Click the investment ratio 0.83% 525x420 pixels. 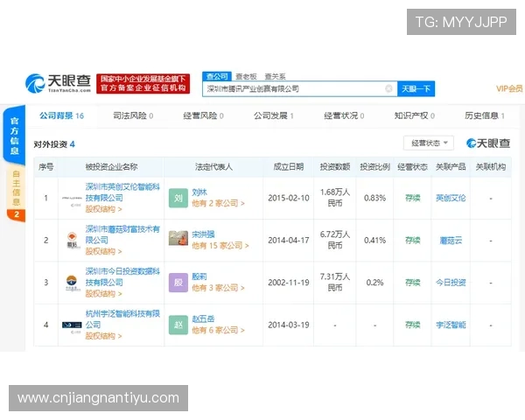click(x=374, y=198)
